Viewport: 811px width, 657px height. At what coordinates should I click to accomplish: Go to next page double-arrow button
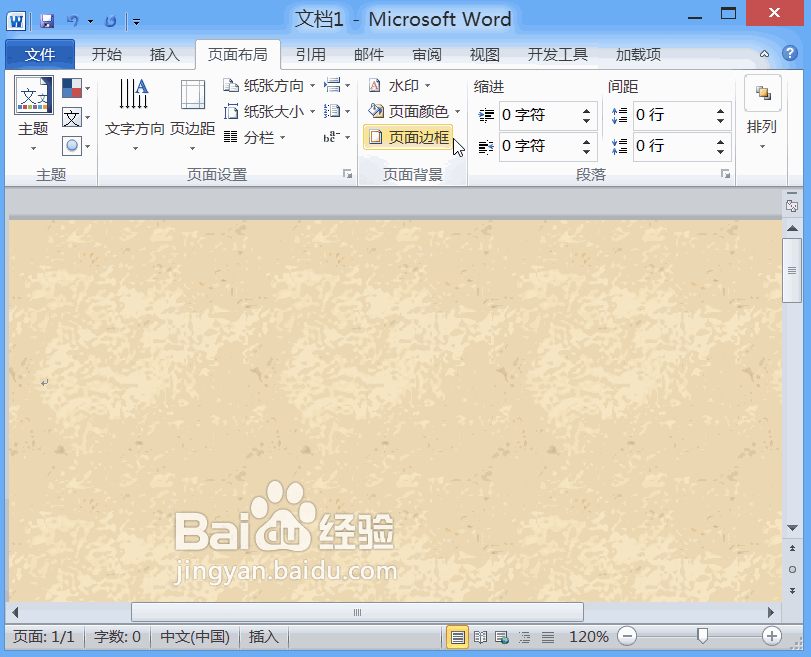[x=792, y=591]
